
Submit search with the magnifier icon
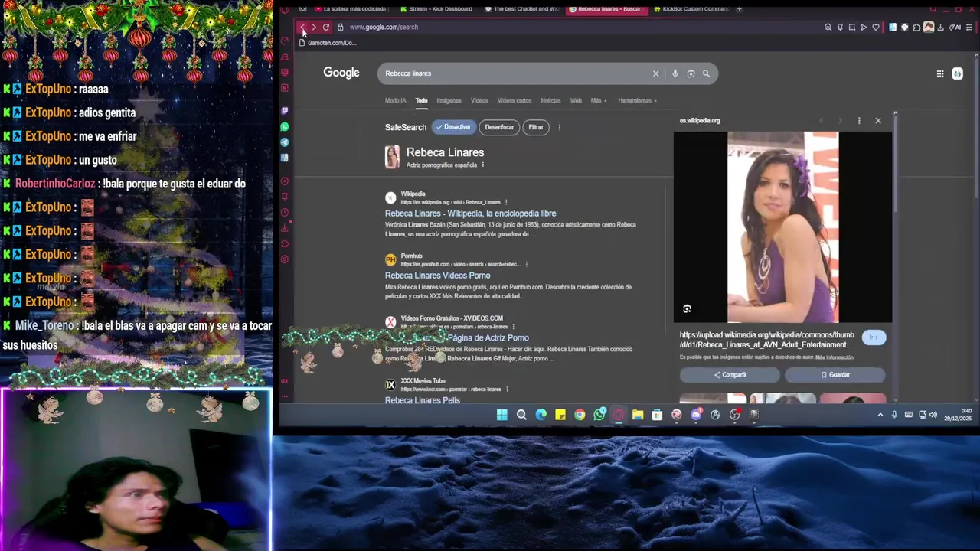click(x=706, y=73)
